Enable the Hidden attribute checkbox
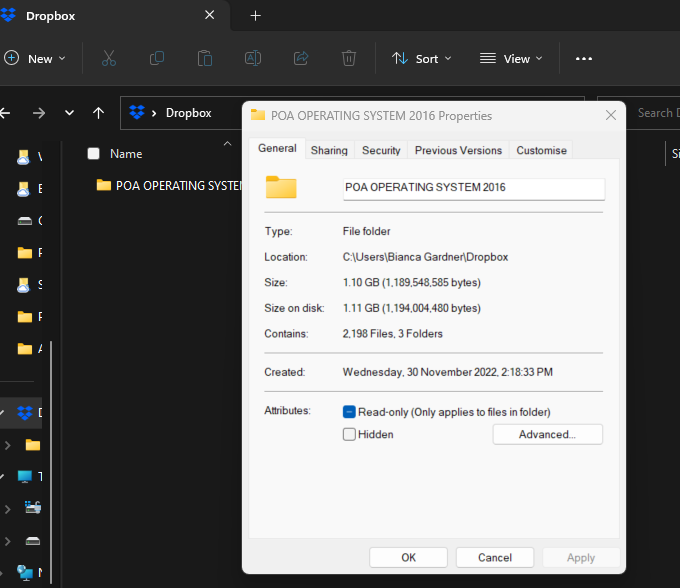Screen dimensions: 680x588 pyautogui.click(x=350, y=434)
